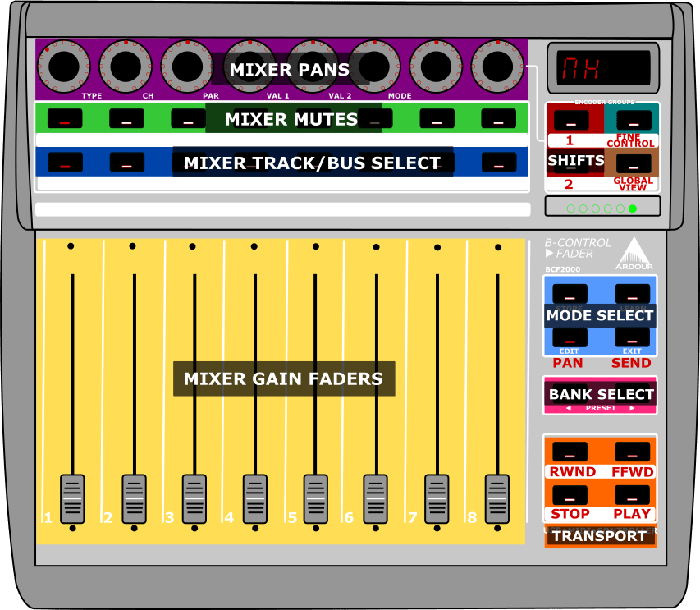The width and height of the screenshot is (700, 610).
Task: Click the TRANSPORT label
Action: [x=599, y=536]
